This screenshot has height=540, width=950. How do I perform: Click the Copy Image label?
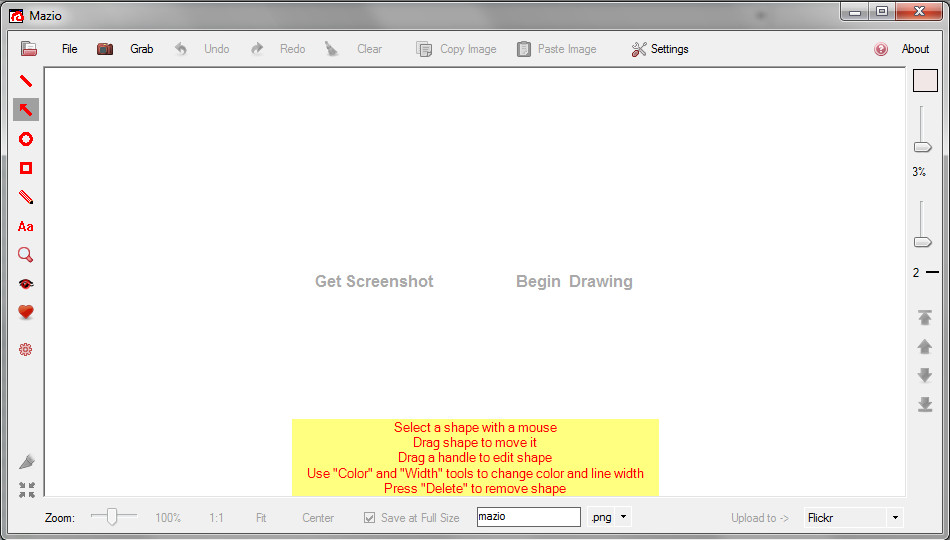click(x=468, y=49)
